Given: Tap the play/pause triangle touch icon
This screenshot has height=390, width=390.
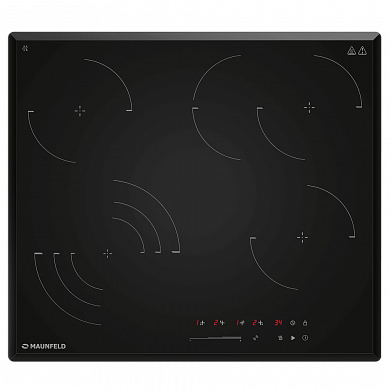Looking at the screenshot, I should 293,338.
